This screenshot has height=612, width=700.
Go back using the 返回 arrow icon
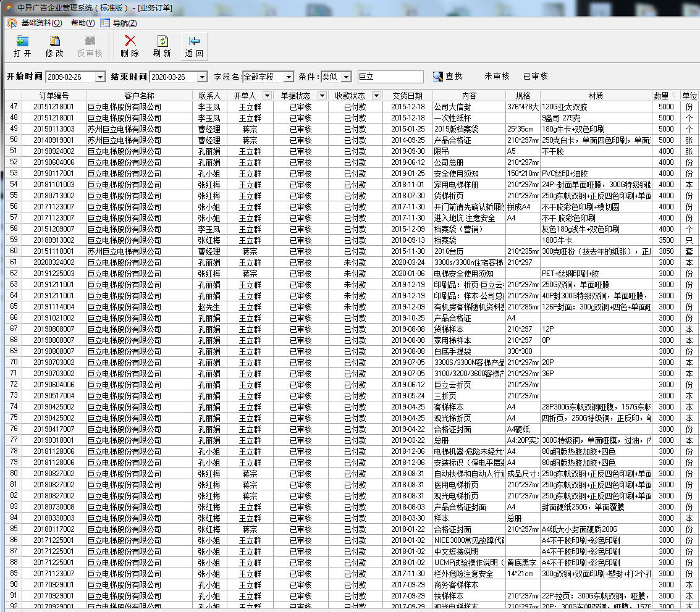(x=194, y=41)
